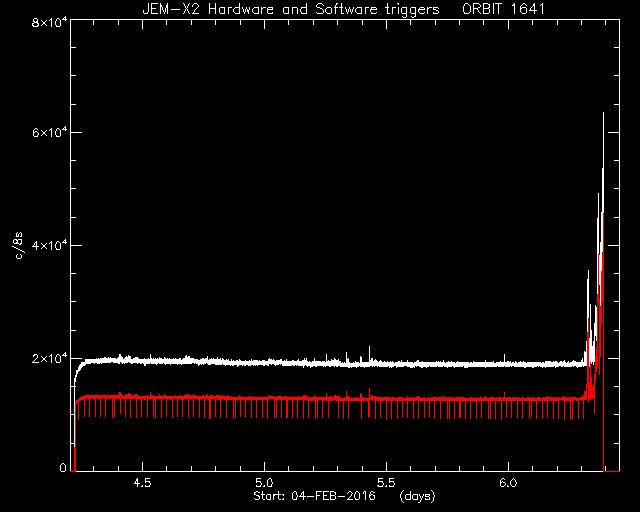
Task: Click the "Start: 04-FEB-2016" axis caption
Action: [314, 496]
